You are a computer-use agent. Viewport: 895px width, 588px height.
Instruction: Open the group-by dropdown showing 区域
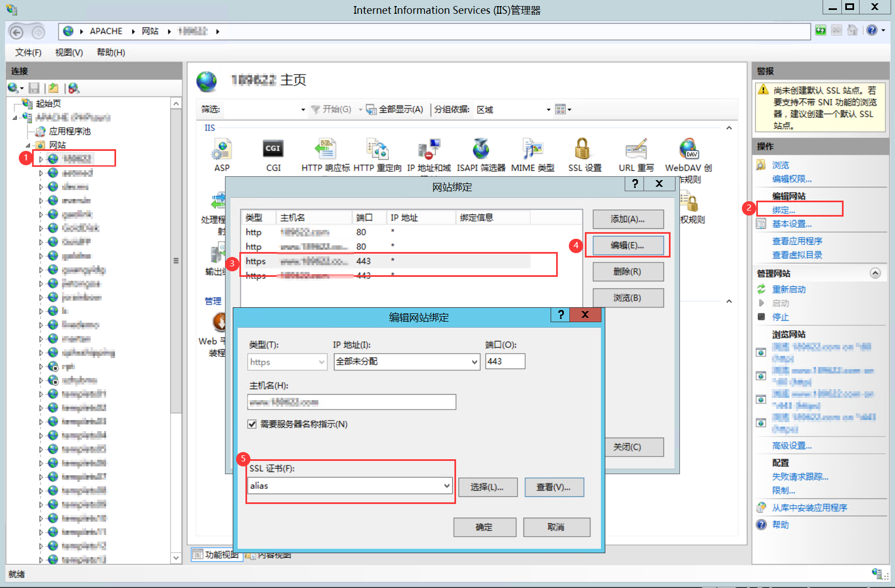tap(514, 109)
